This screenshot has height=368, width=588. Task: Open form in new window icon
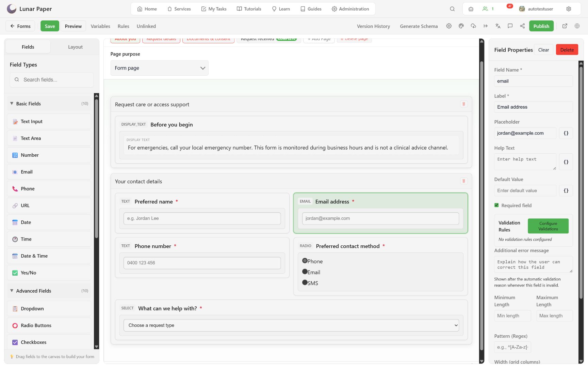click(565, 26)
